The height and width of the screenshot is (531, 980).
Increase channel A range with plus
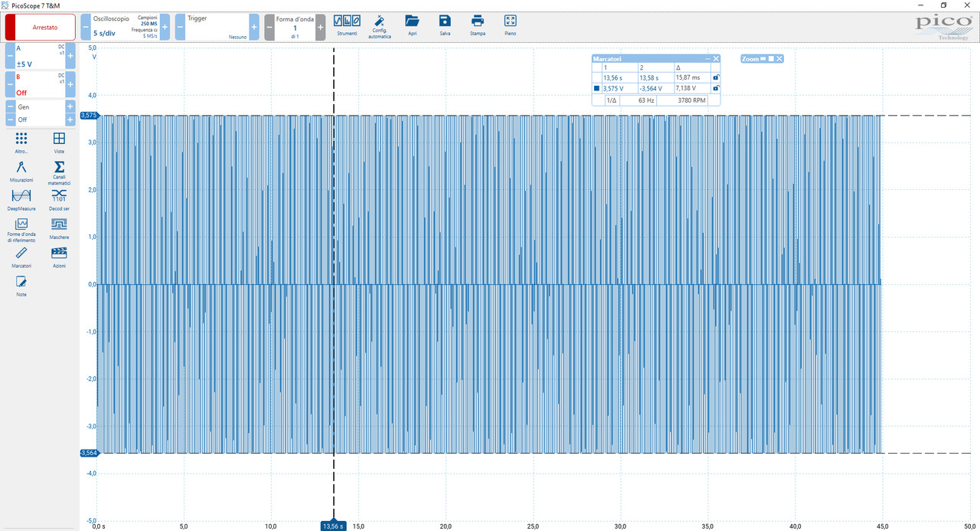[70, 56]
